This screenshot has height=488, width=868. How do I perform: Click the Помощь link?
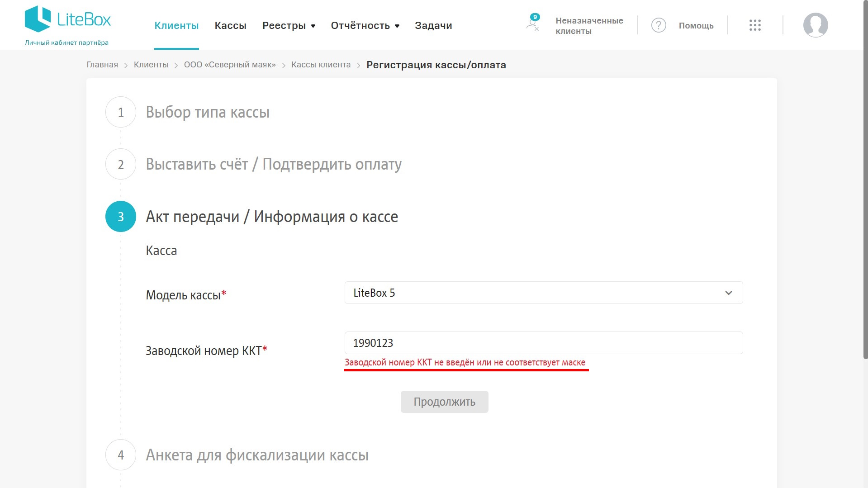click(696, 26)
